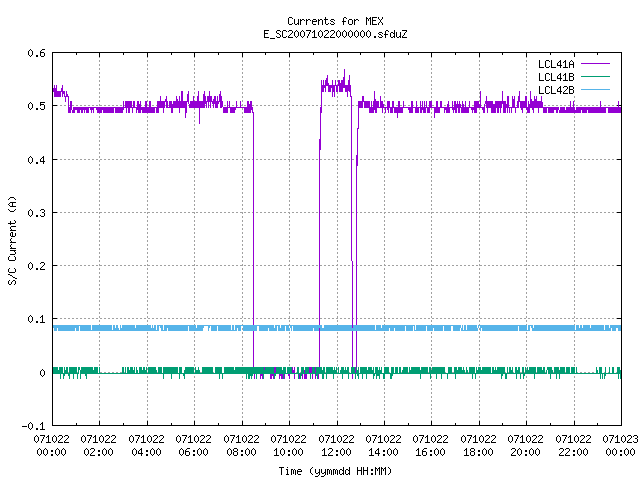This screenshot has width=640, height=480.
Task: Click the chart title 'Currents for MEX'
Action: coord(335,21)
